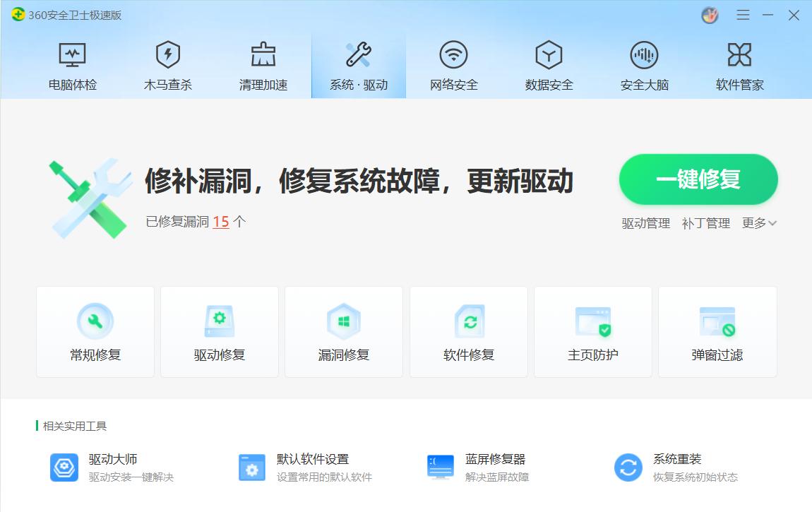Open 驱动管理 driver management link
This screenshot has height=512, width=812.
[644, 223]
